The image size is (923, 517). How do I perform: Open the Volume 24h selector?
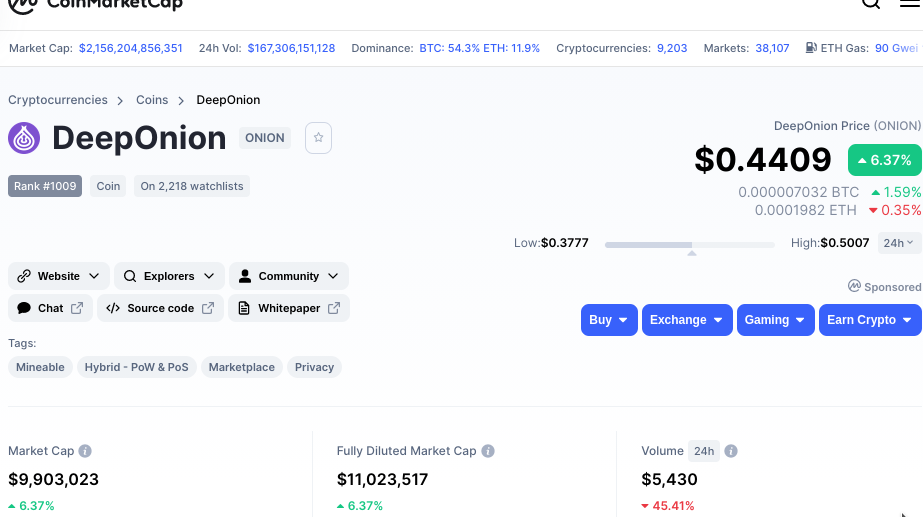click(x=704, y=451)
